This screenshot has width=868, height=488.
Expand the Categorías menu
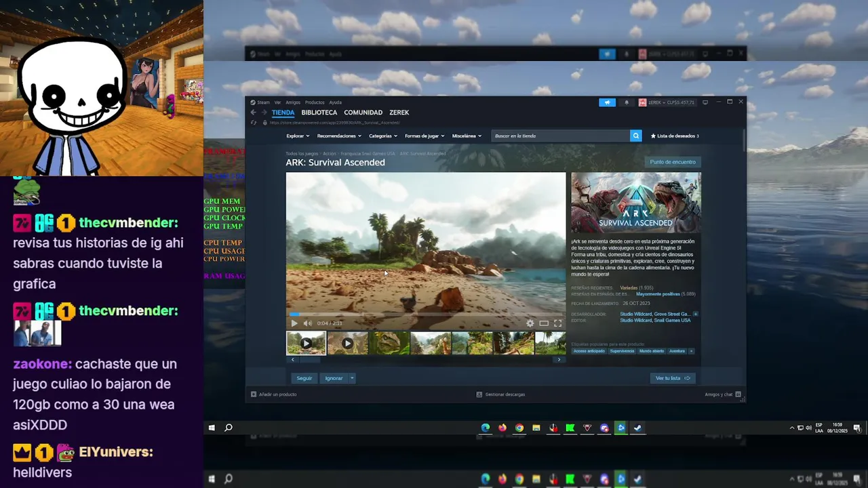[x=383, y=136]
